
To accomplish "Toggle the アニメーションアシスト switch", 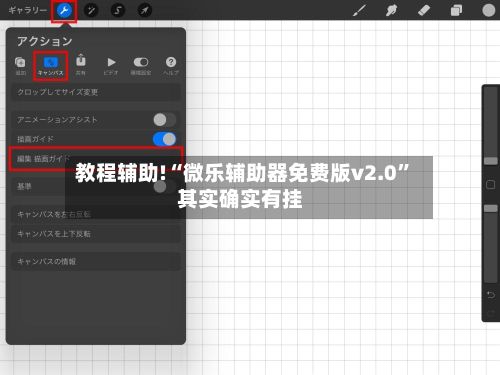I will click(164, 120).
